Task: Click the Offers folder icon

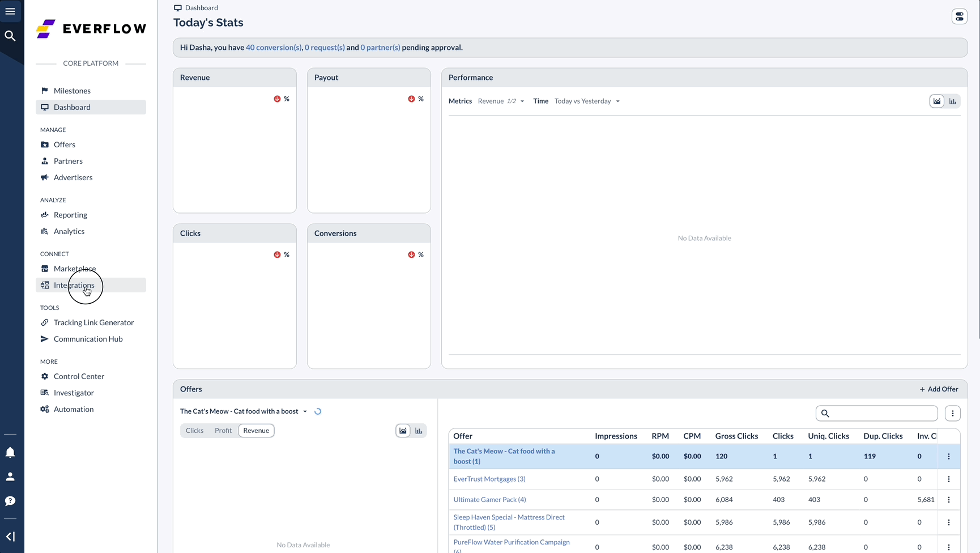Action: (45, 144)
